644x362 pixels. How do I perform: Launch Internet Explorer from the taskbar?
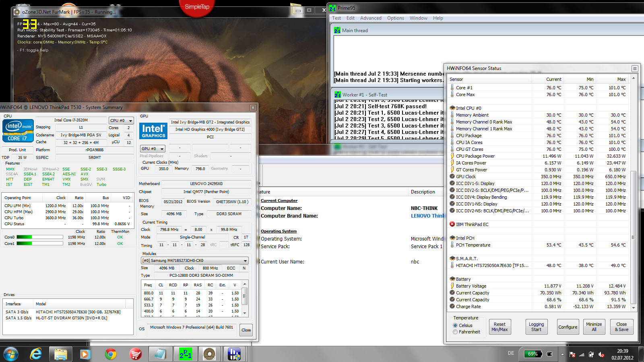coord(36,354)
